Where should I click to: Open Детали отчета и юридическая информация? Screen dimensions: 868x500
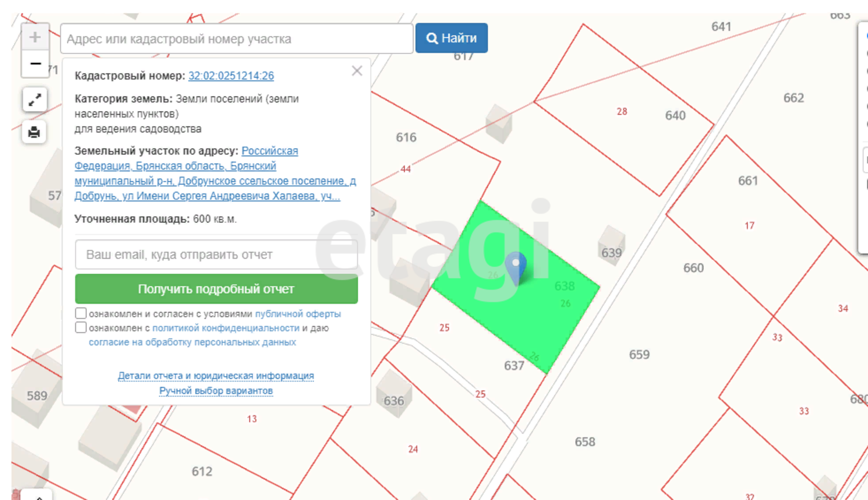click(x=216, y=376)
